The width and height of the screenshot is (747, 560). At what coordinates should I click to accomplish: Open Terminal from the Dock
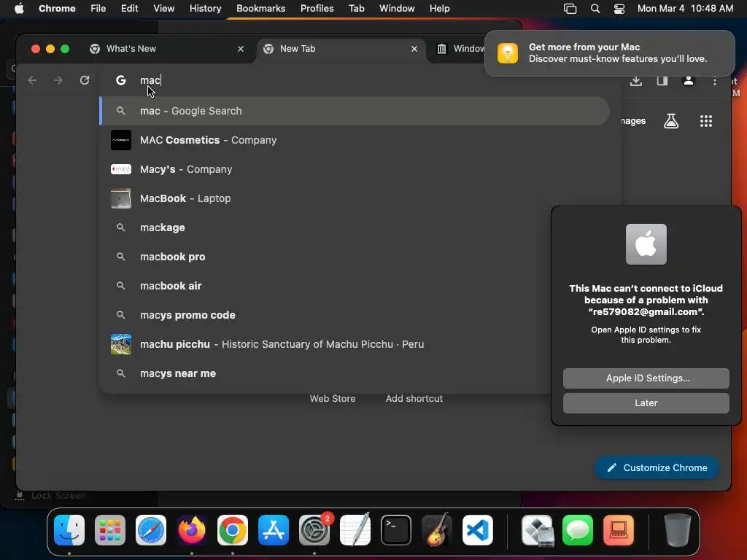(x=396, y=530)
